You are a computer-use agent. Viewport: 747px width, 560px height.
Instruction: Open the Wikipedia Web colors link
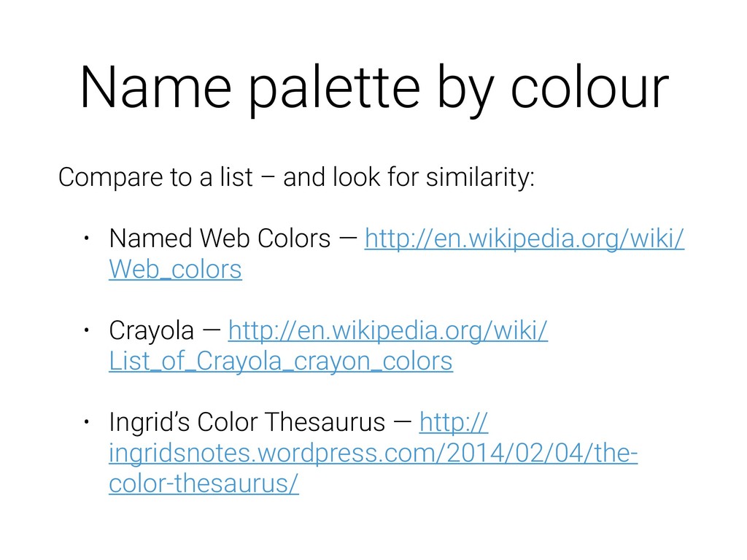[x=524, y=238]
